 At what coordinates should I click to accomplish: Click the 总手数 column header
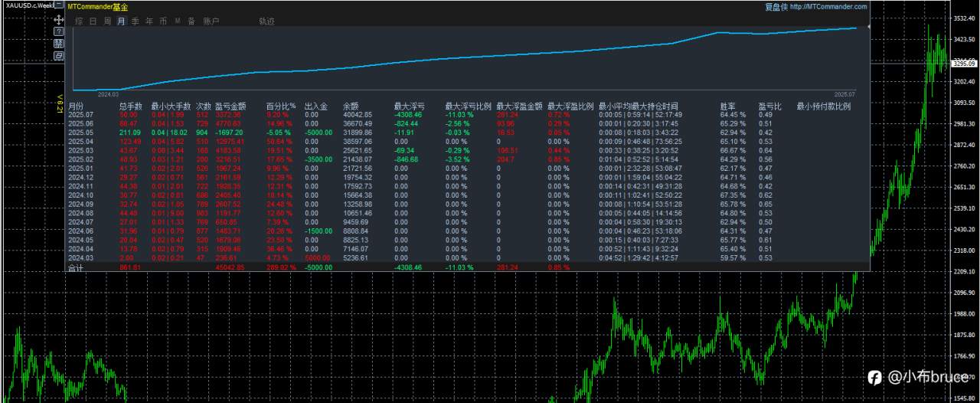(x=131, y=106)
